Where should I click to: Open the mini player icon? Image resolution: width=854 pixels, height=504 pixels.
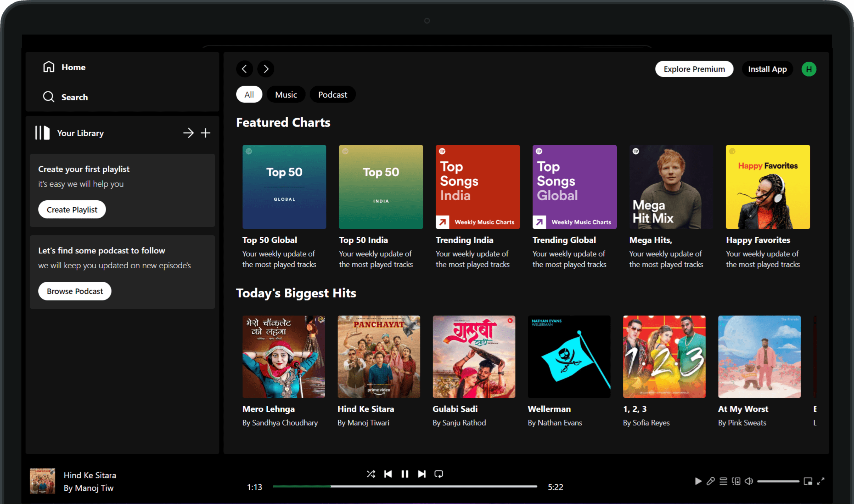[808, 481]
